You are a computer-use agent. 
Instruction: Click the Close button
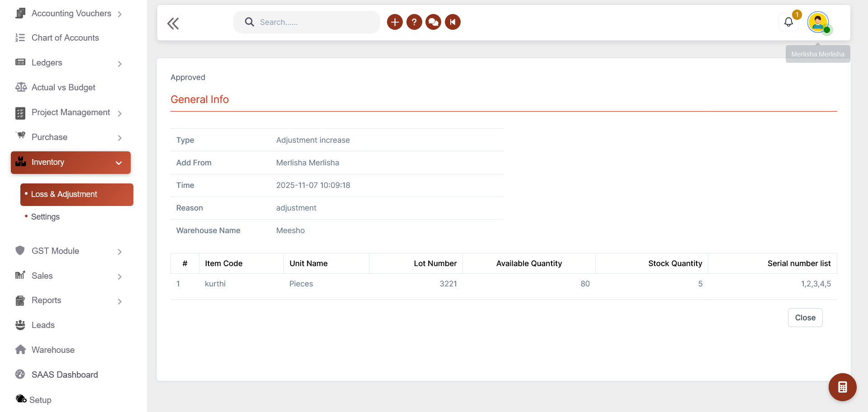coord(805,318)
